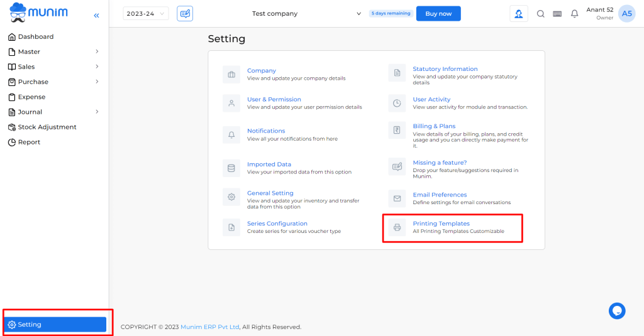Screen dimensions: 644x336
Task: Click the Series Configuration file icon
Action: (231, 227)
